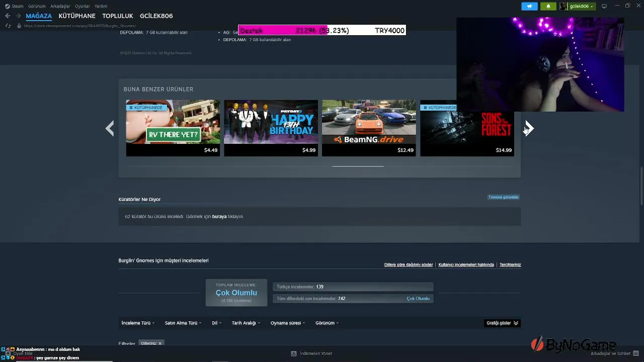Open the announcements megaphone button
Image resolution: width=644 pixels, height=362 pixels.
tap(529, 6)
